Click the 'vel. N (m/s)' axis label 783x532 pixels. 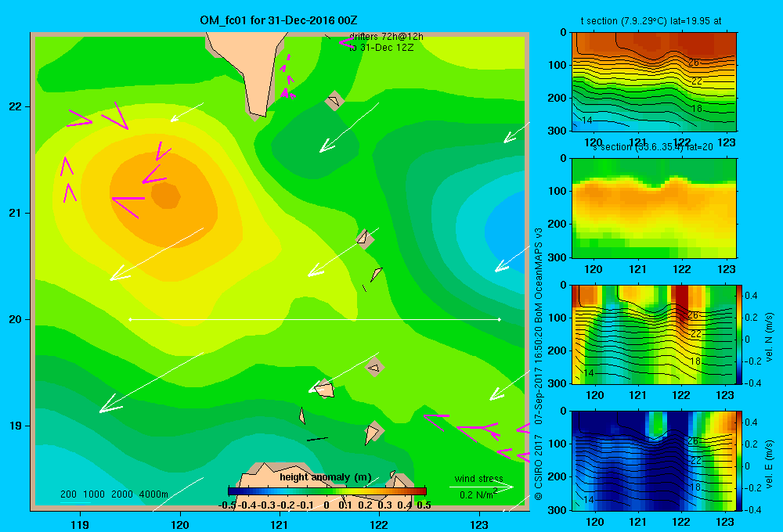[x=769, y=337]
